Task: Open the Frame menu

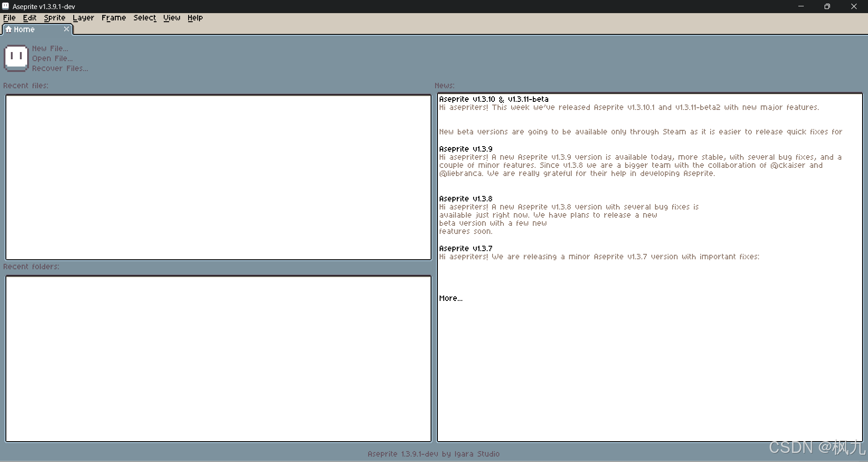Action: pos(114,18)
